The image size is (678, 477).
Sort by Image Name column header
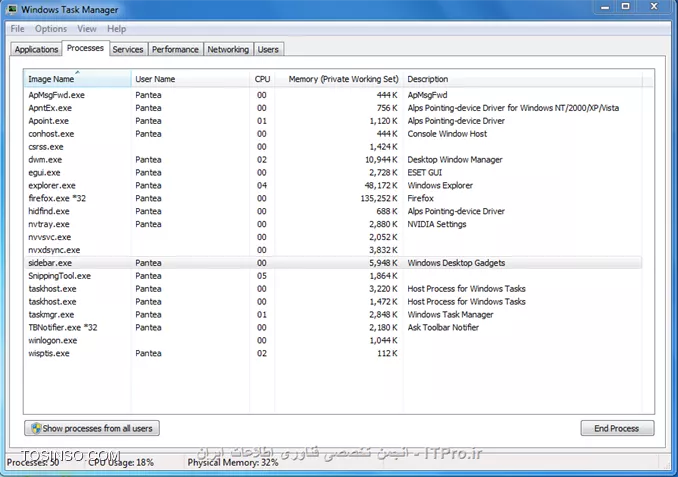point(77,79)
